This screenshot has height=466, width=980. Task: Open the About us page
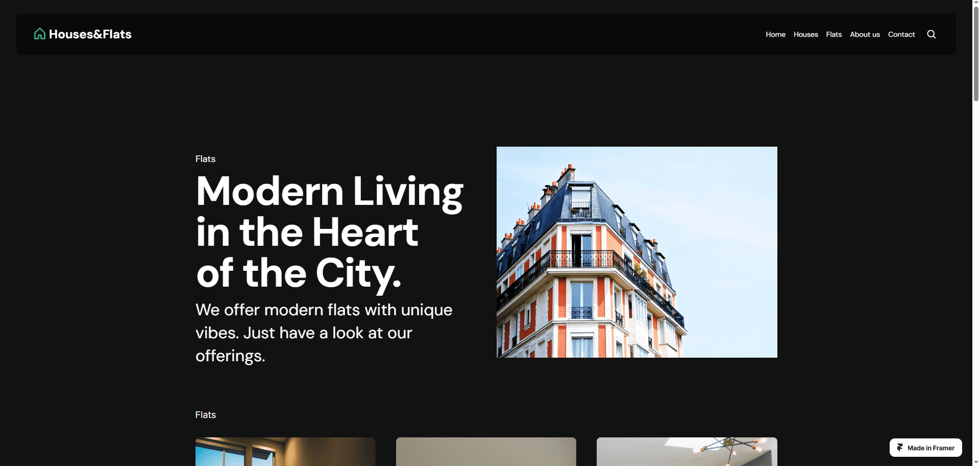(865, 34)
